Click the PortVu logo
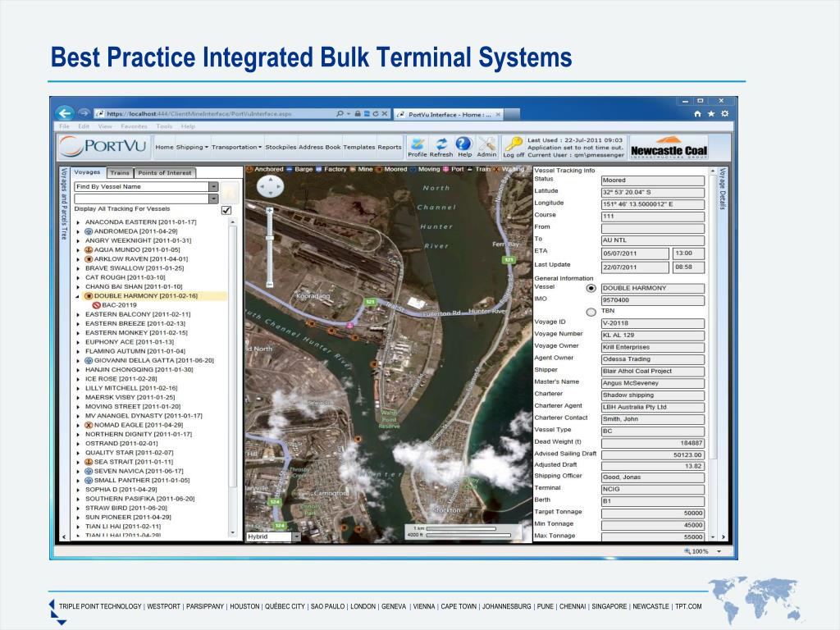Image resolution: width=840 pixels, height=630 pixels. click(x=103, y=146)
